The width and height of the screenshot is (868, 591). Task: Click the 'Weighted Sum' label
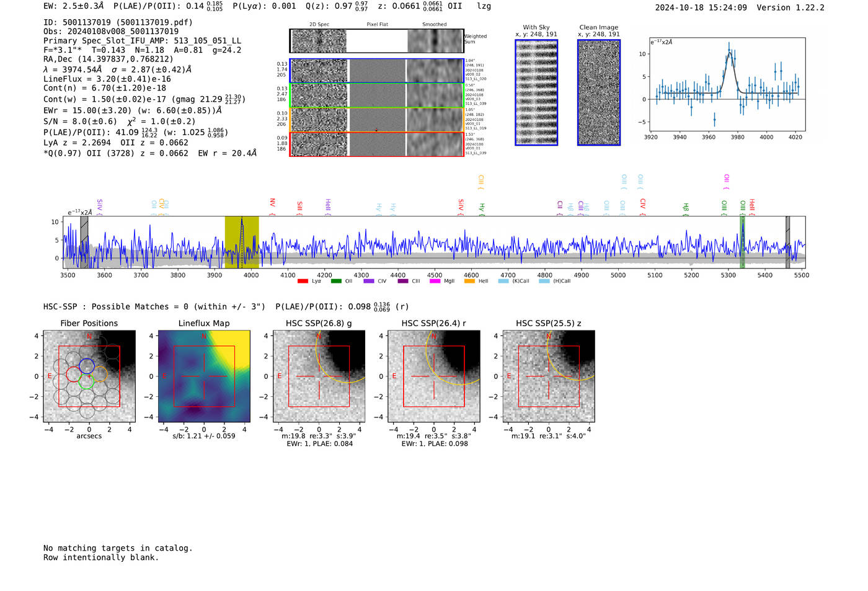[476, 39]
